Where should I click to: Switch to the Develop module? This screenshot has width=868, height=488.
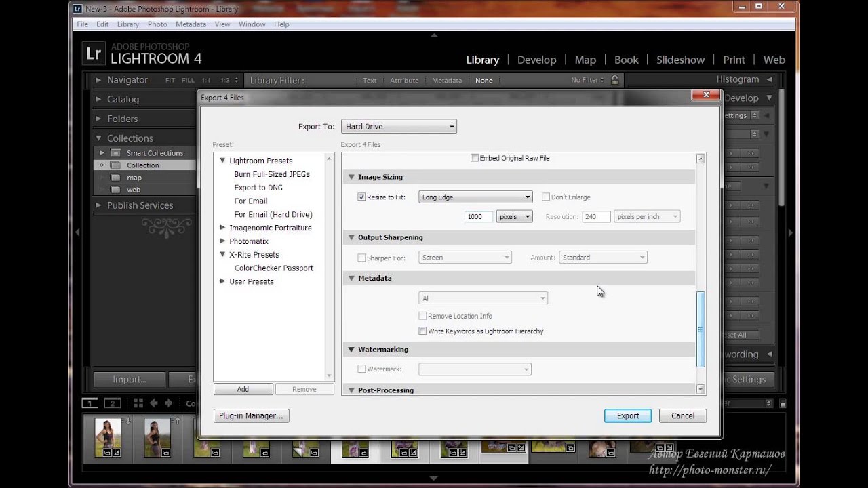click(536, 60)
